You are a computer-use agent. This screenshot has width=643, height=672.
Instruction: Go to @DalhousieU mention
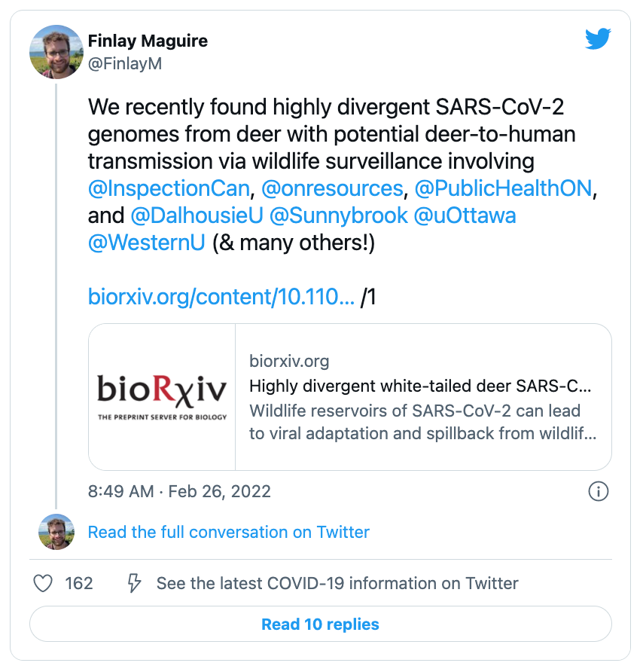point(197,215)
